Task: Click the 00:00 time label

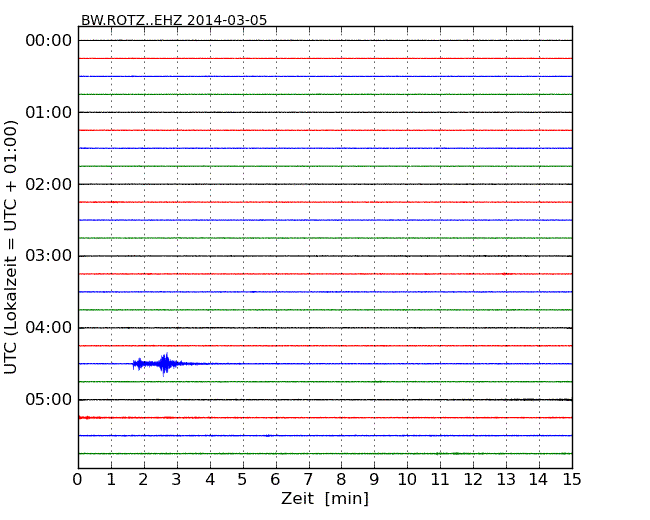Action: point(49,41)
